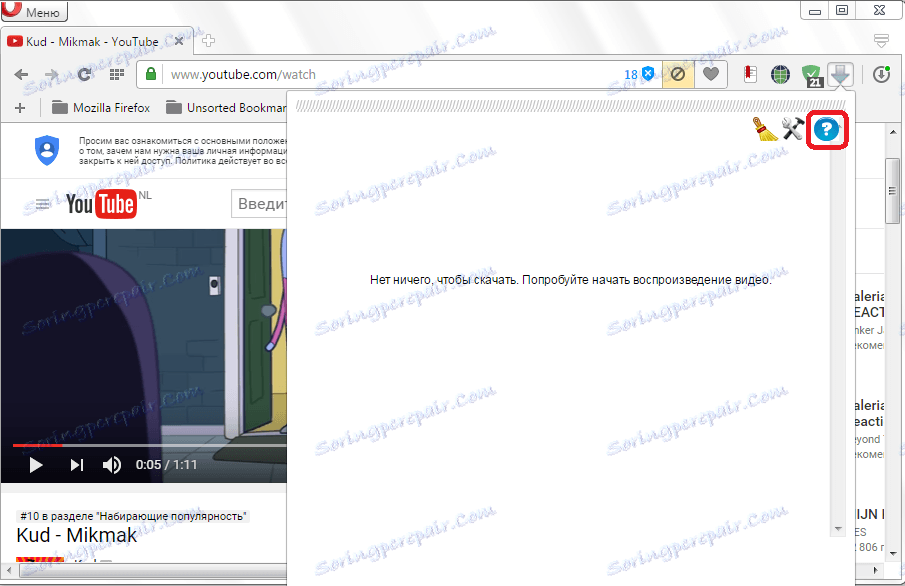Viewport: 905px width, 586px height.
Task: Open the Opera Меню button
Action: pyautogui.click(x=34, y=10)
